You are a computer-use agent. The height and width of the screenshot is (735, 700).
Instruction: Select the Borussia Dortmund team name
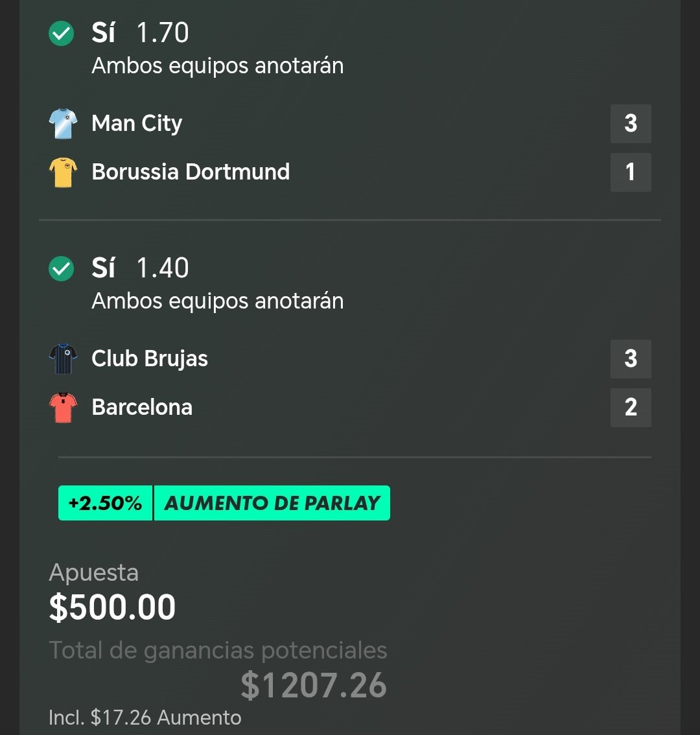(x=191, y=172)
